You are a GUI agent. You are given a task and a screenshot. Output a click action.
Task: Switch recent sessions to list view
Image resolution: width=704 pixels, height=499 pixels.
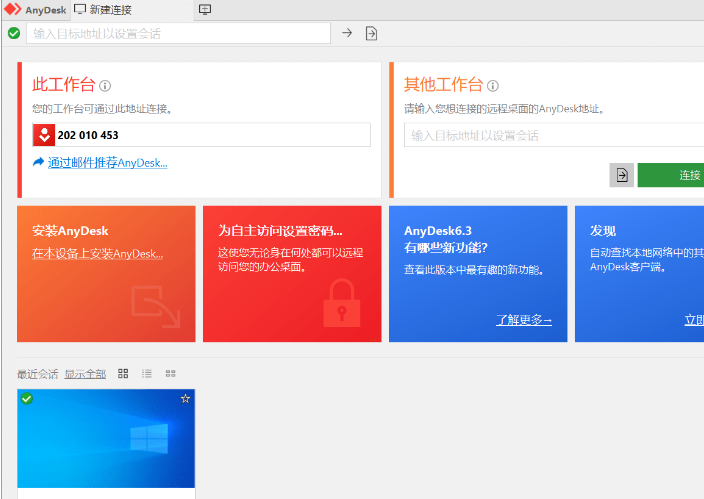(x=147, y=373)
